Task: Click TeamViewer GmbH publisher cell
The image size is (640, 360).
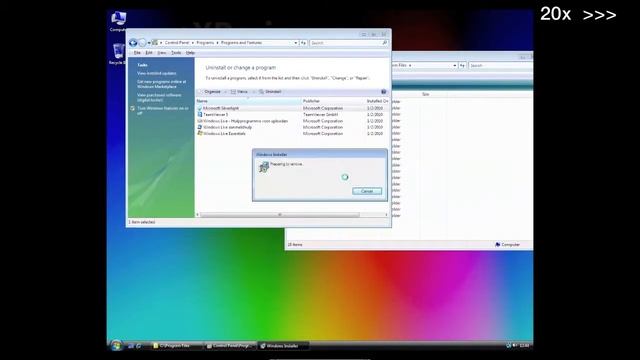Action: (320, 115)
